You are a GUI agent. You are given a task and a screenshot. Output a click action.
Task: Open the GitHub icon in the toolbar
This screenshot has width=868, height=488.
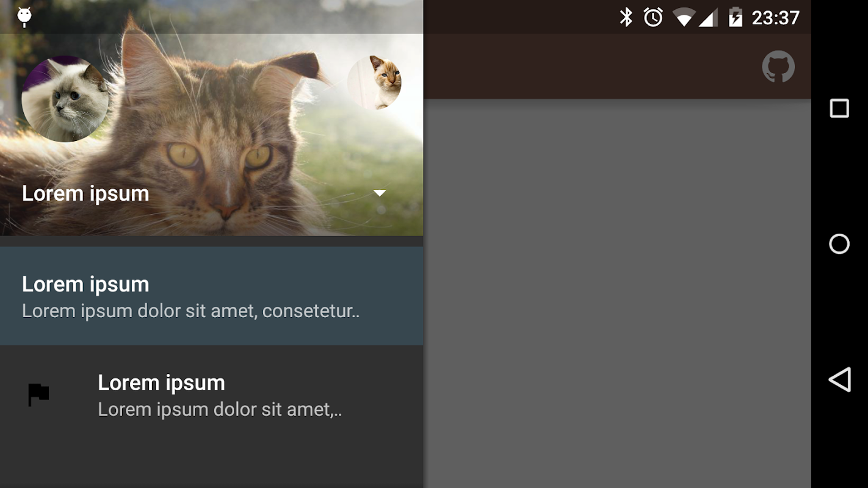pyautogui.click(x=778, y=66)
